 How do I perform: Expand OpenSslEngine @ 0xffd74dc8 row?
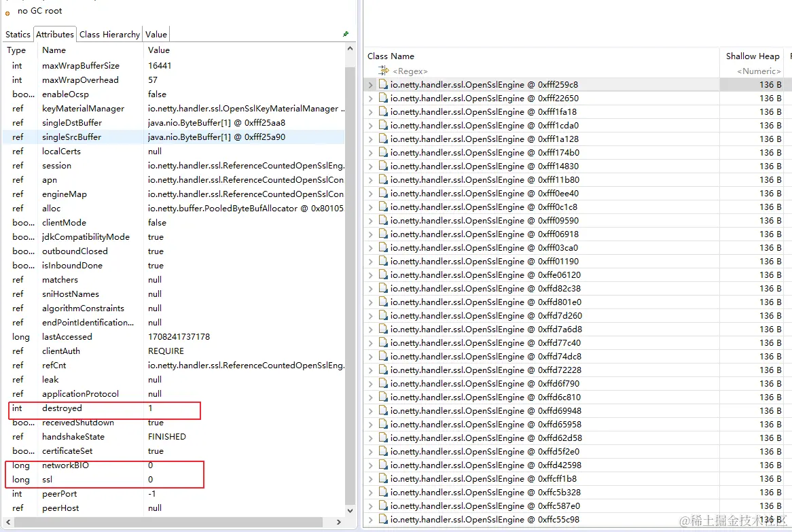[x=371, y=357]
